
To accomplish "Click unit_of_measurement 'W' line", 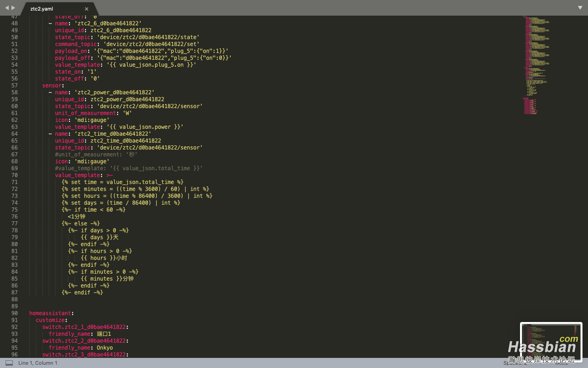I will [93, 113].
